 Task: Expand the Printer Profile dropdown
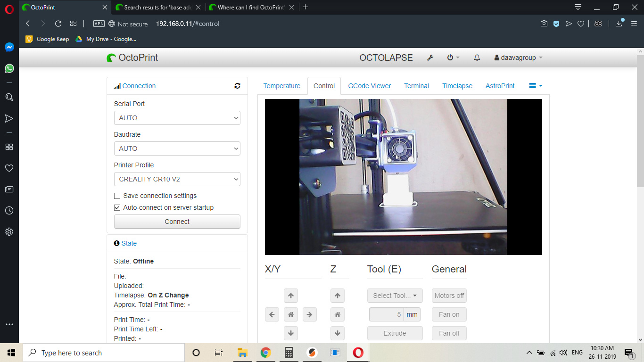pos(177,179)
